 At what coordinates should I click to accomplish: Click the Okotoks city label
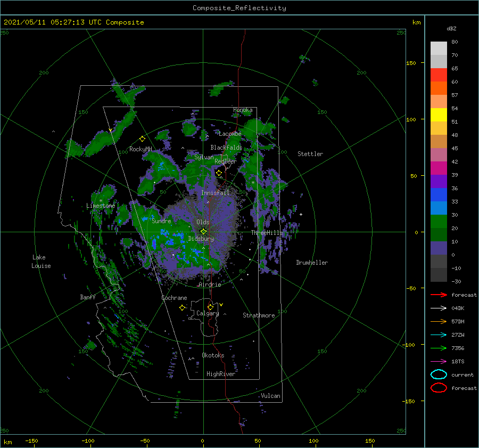[x=213, y=355]
